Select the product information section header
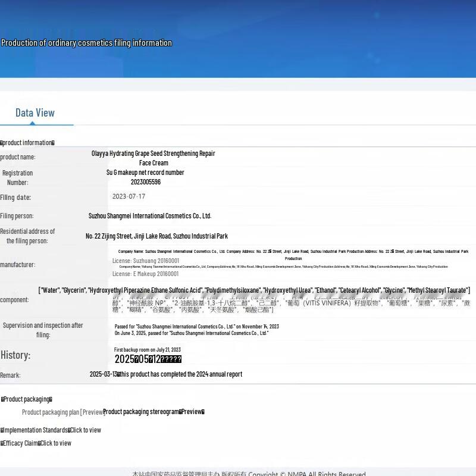The image size is (476, 476). pos(27,143)
